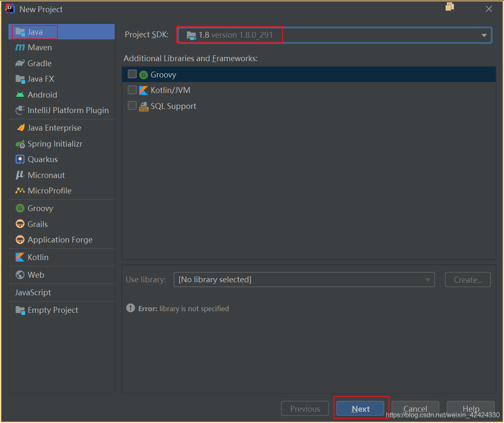This screenshot has height=423, width=504.
Task: Enable the Groovy library checkbox
Action: click(132, 74)
